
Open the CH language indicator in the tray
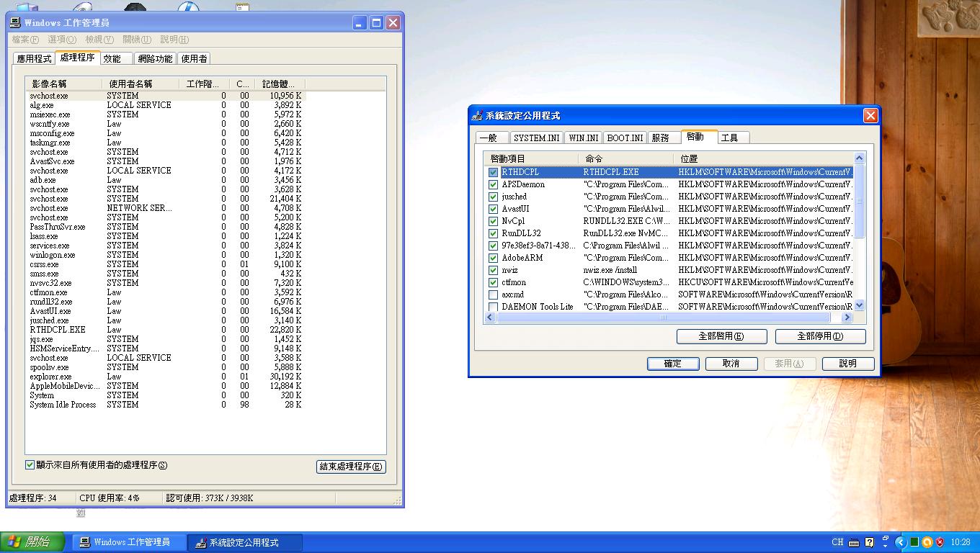837,542
